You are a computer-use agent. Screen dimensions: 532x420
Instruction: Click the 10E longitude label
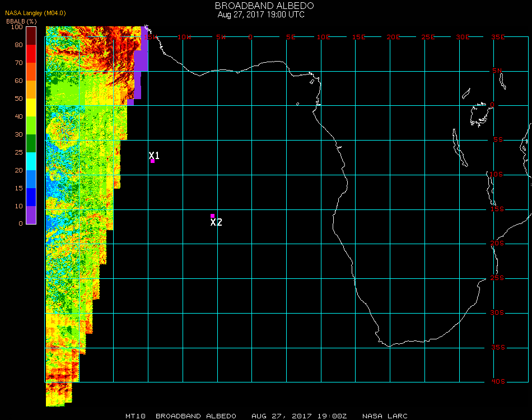(x=324, y=37)
